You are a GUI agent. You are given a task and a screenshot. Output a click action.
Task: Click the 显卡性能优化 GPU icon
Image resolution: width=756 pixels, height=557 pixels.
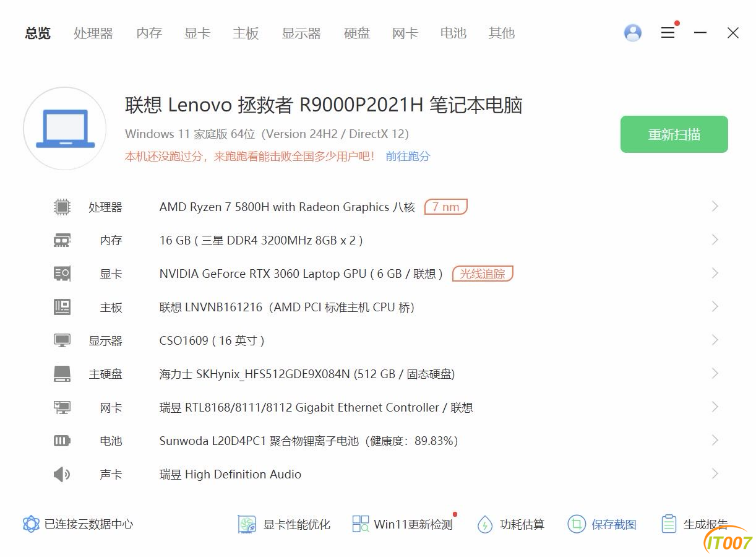(x=247, y=524)
